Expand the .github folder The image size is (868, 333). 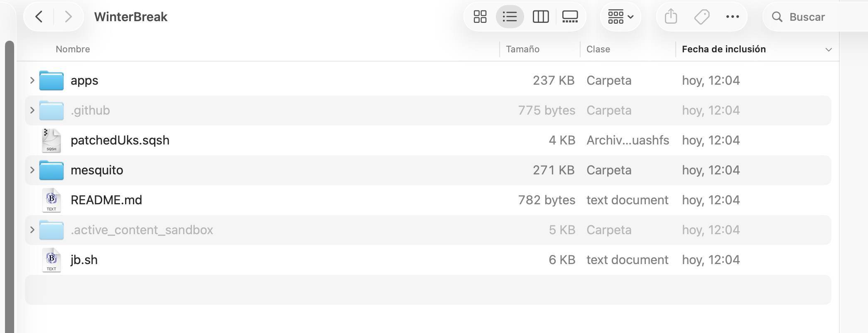click(32, 110)
